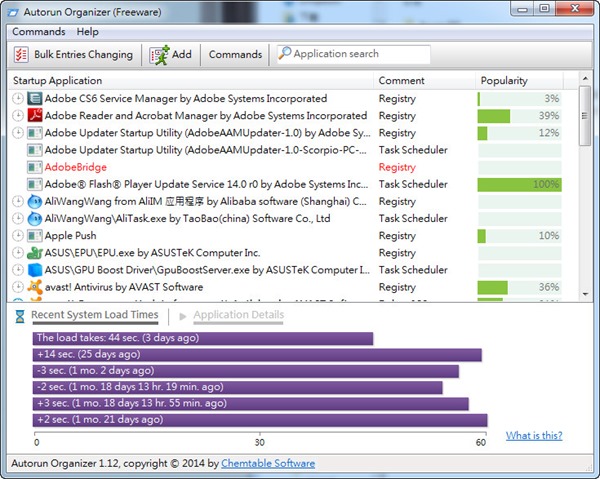Screen dimensions: 600x479
Task: Click the 'The load takes: 44 sec.' bar
Action: [x=203, y=338]
